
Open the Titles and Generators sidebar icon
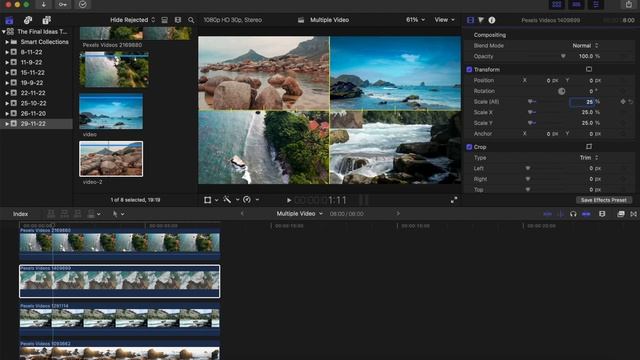(x=47, y=20)
